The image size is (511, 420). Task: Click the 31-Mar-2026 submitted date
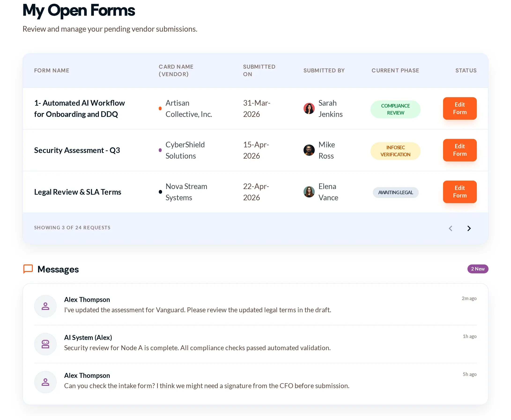257,109
